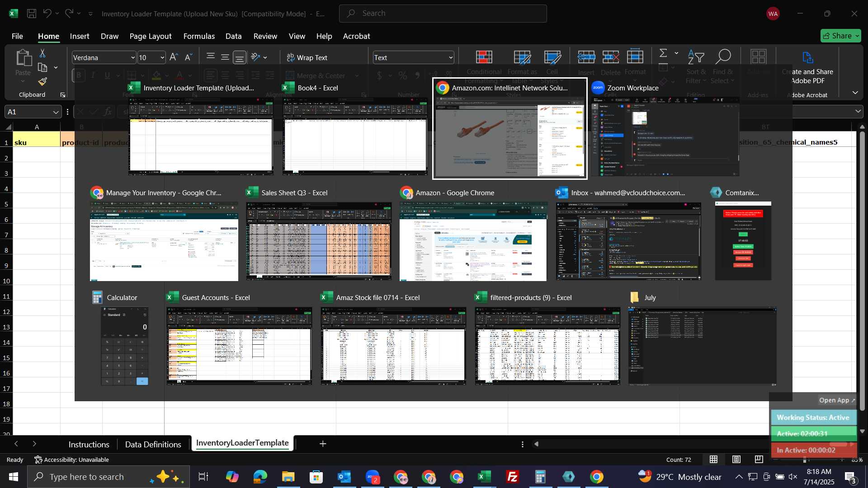Open Microsoft Store from the taskbar
Viewport: 868px width, 488px height.
pos(316,477)
